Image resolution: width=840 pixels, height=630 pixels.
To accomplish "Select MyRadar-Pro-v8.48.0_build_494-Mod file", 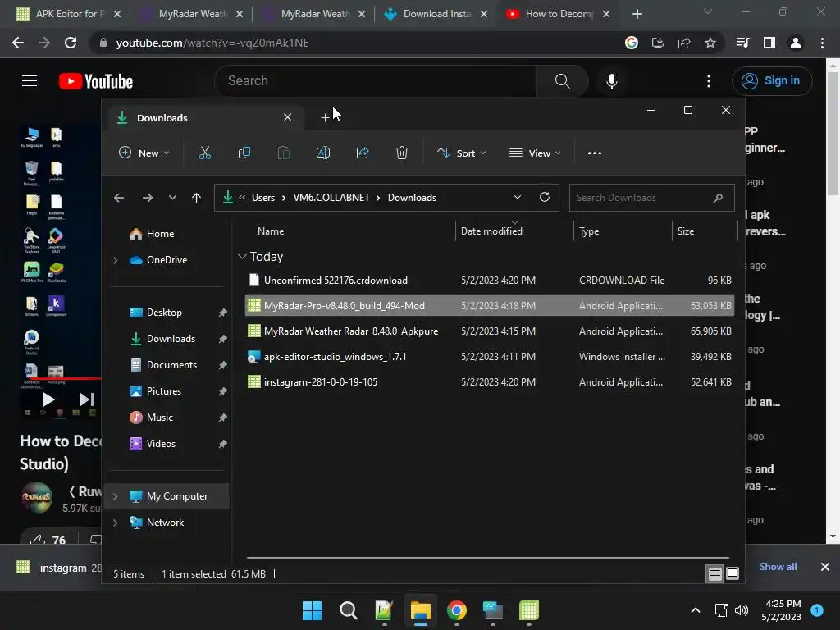I will [489, 306].
